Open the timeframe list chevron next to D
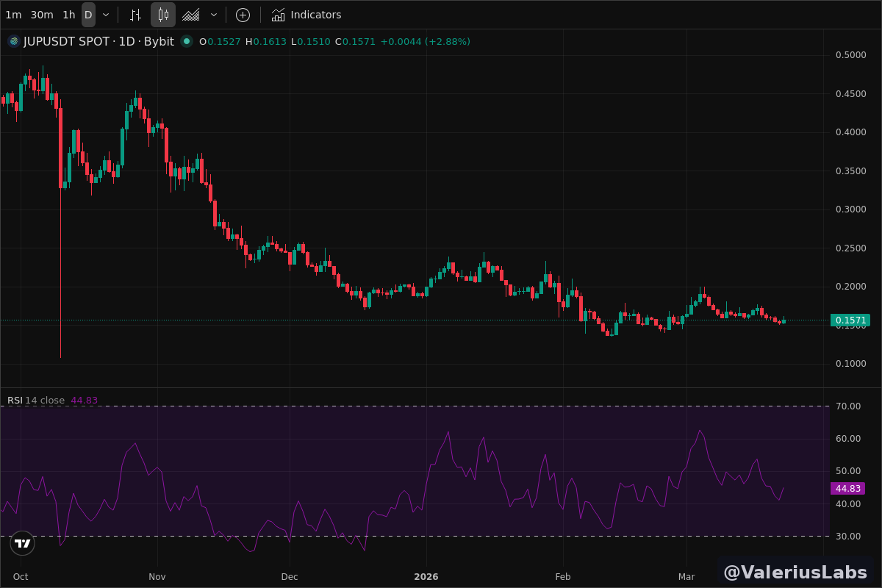The width and height of the screenshot is (882, 588). 106,15
